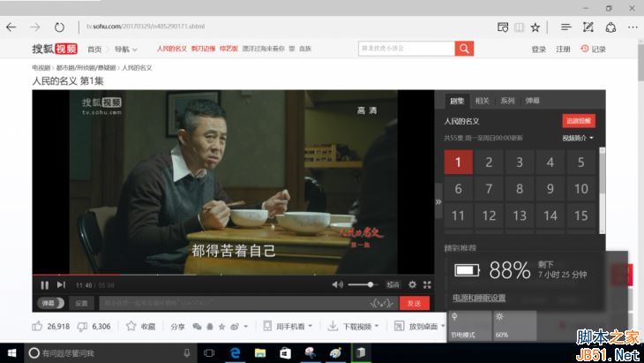Switch to the 剧集 tab

(x=457, y=101)
